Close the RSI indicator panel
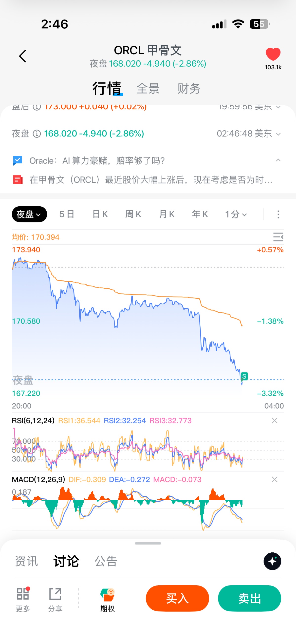This screenshot has height=644, width=296. point(275,421)
